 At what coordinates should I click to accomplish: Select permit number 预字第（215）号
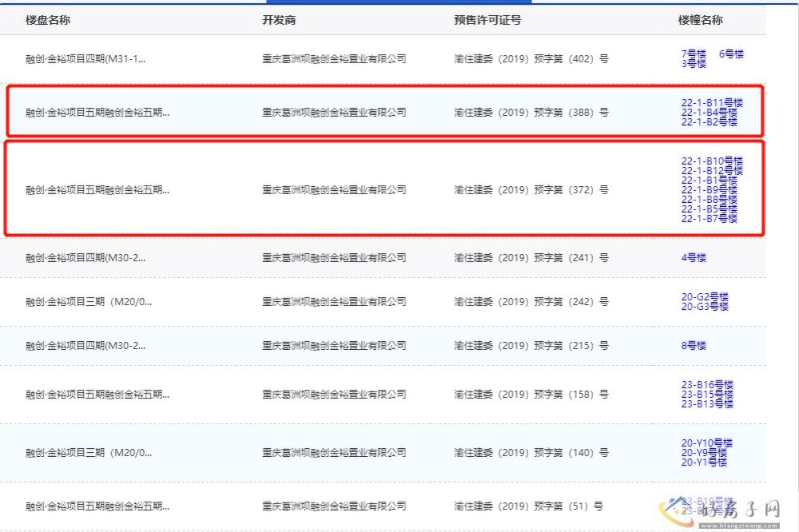point(531,346)
